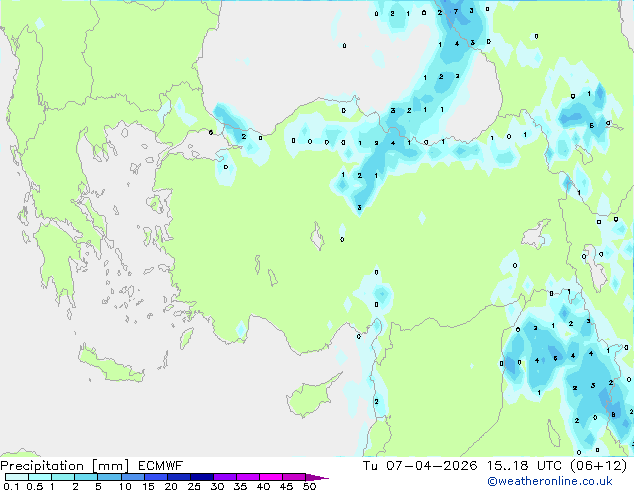634x490 pixels.
Task: Select the 15–20 mm legend swatch
Action: (155, 477)
